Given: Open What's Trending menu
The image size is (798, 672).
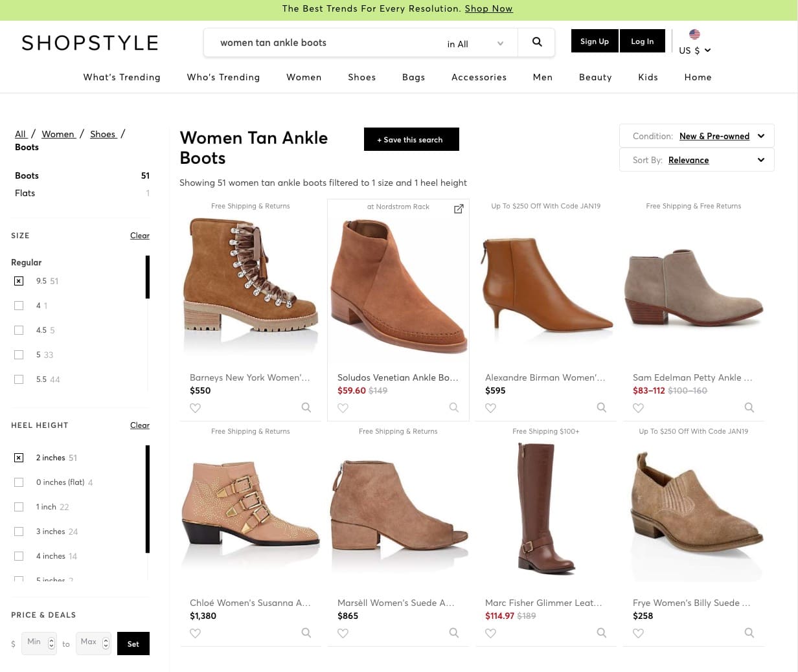Looking at the screenshot, I should 122,77.
